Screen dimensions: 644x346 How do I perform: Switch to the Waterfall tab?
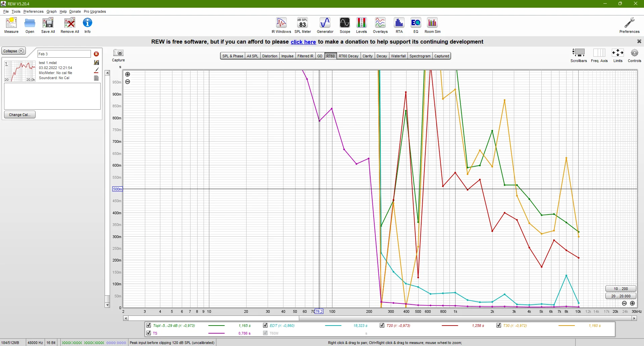pos(398,56)
